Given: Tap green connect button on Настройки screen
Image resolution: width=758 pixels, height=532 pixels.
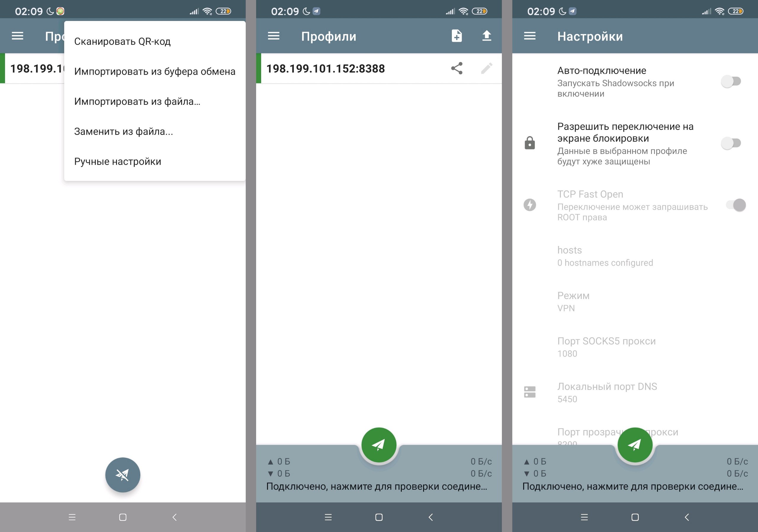Looking at the screenshot, I should (x=635, y=445).
